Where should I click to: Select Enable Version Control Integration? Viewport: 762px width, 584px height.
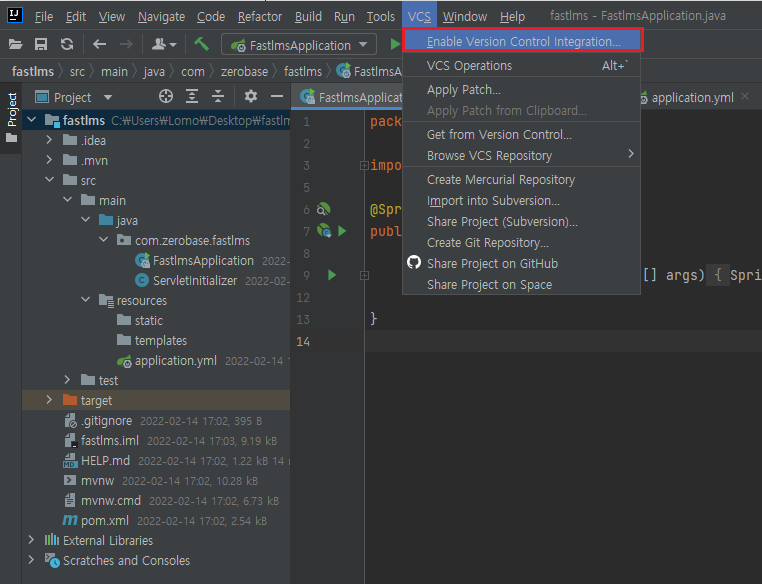click(x=523, y=41)
